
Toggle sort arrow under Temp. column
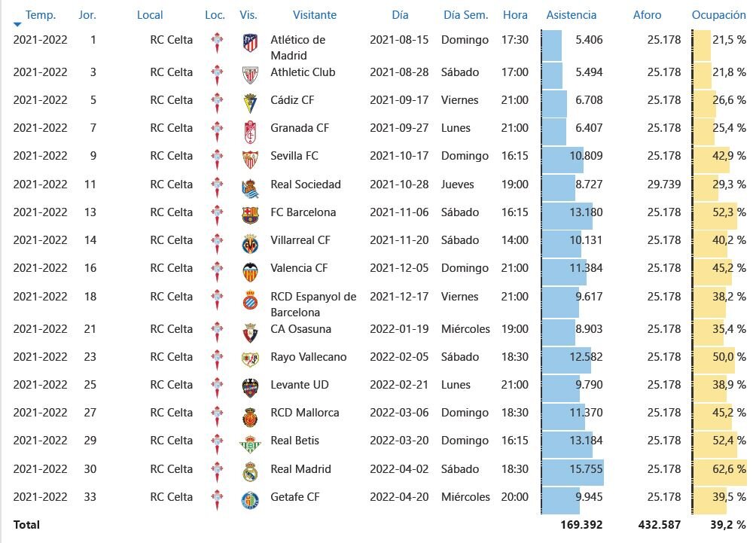click(17, 24)
